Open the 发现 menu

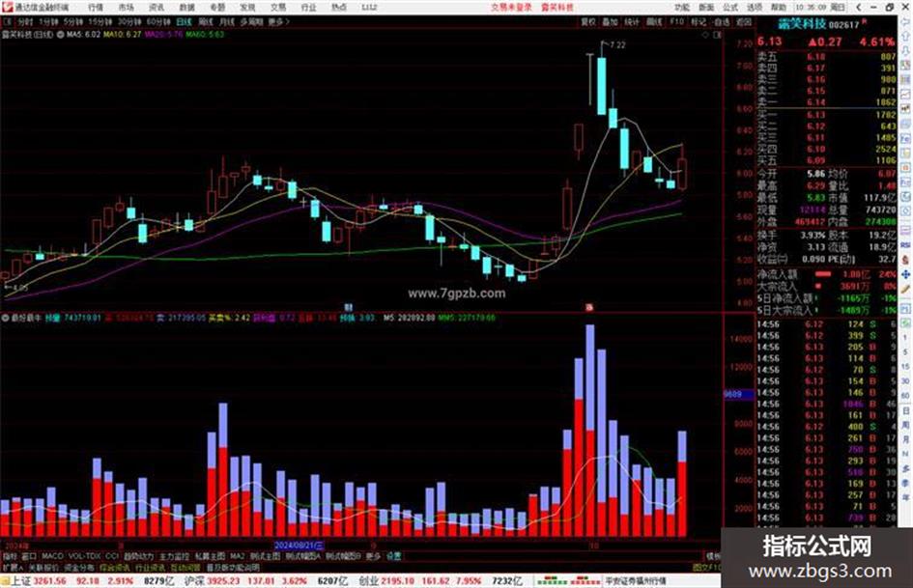click(247, 7)
